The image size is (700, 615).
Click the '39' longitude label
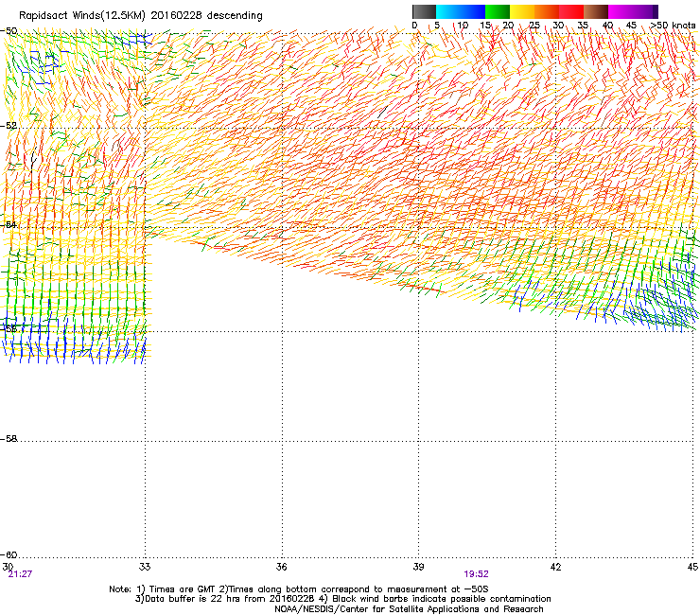pyautogui.click(x=418, y=567)
